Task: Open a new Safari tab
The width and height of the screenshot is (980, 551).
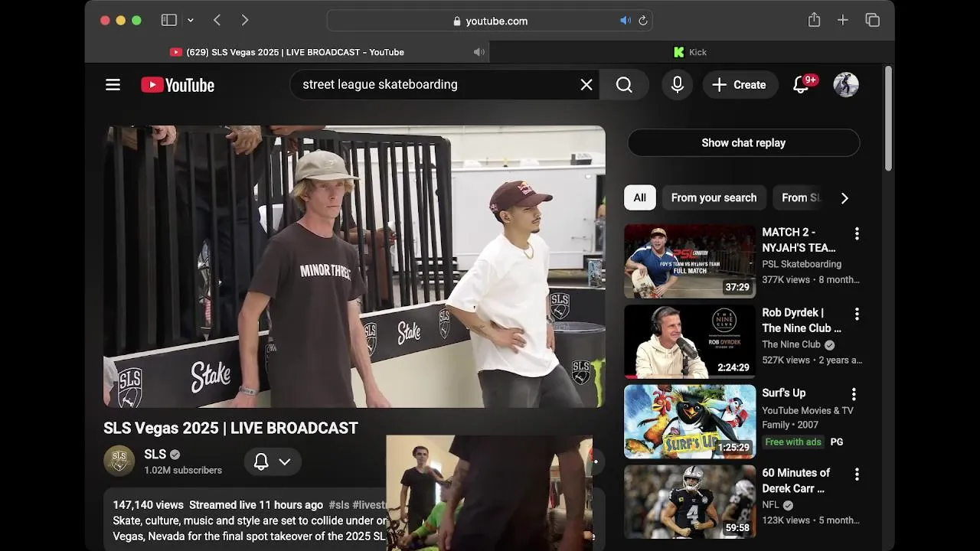Action: tap(843, 21)
